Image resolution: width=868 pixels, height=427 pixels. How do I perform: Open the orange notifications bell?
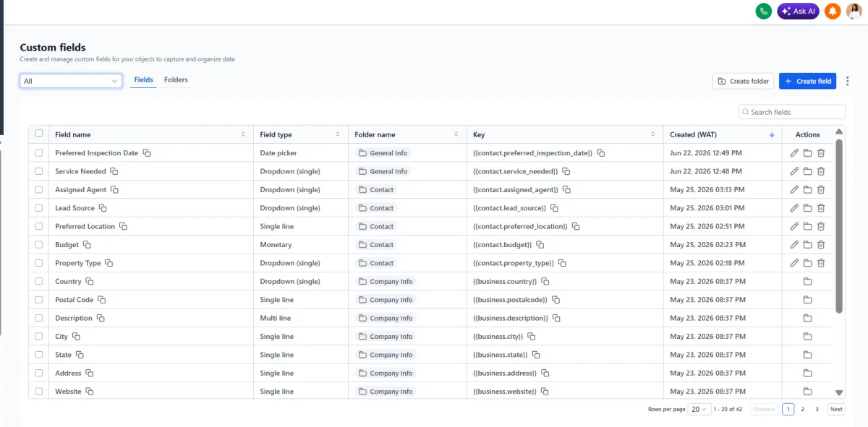point(833,11)
